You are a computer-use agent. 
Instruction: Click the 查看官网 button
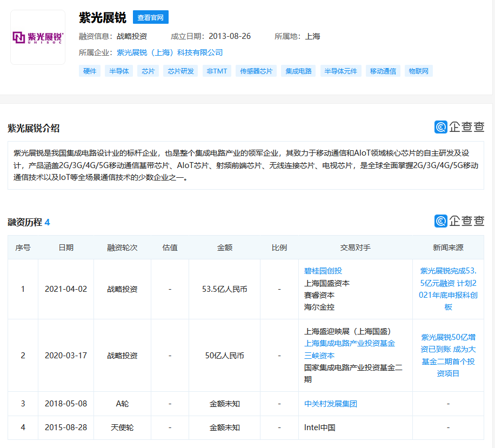[x=151, y=17]
